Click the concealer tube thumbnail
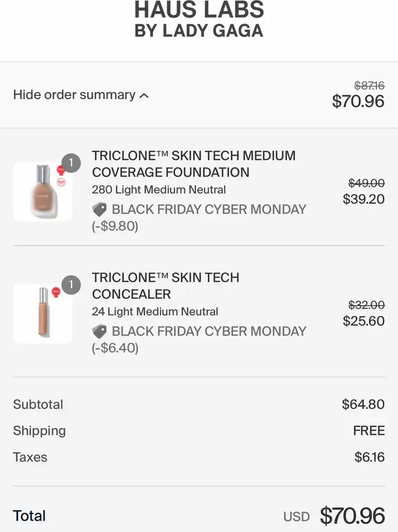This screenshot has width=398, height=532. [x=43, y=314]
